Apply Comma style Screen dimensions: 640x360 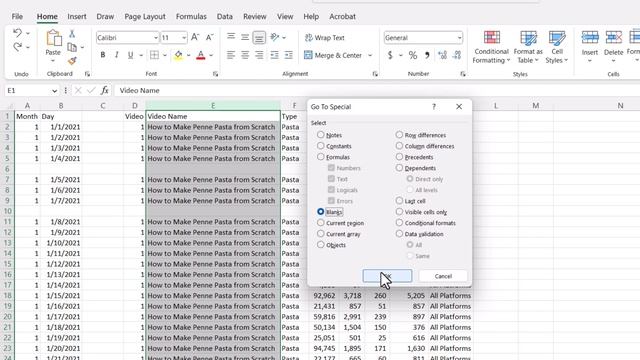point(427,55)
